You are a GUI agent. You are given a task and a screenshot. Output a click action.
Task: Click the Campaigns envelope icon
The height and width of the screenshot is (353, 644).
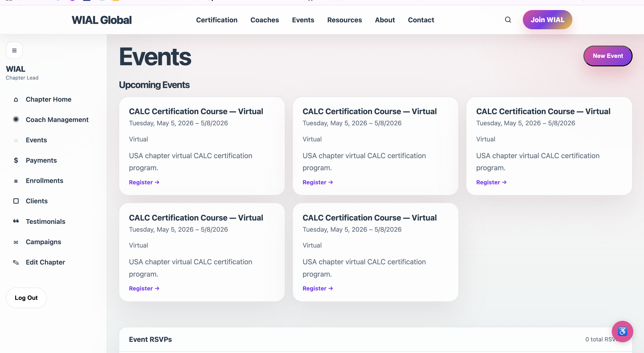16,242
